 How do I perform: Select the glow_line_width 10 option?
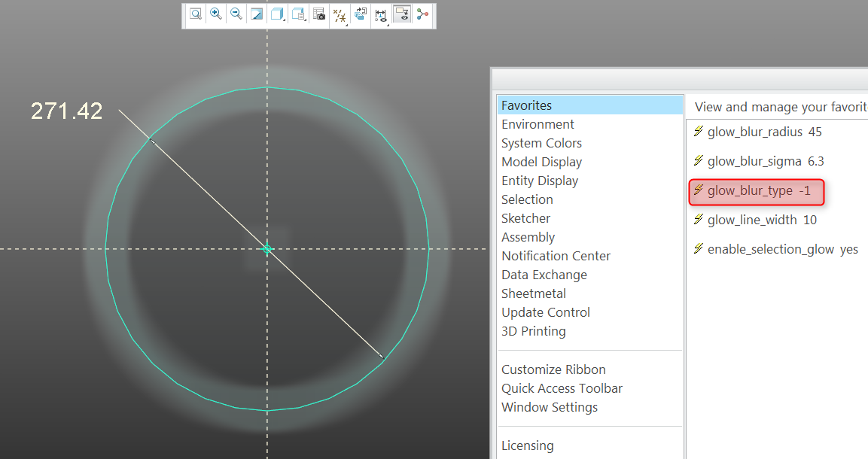(755, 220)
